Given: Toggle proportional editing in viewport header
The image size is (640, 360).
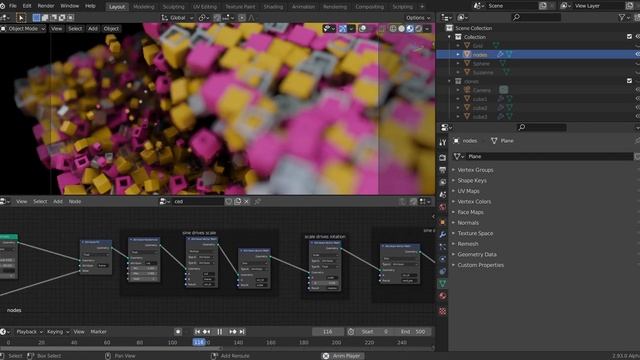Looking at the screenshot, I should [242, 18].
